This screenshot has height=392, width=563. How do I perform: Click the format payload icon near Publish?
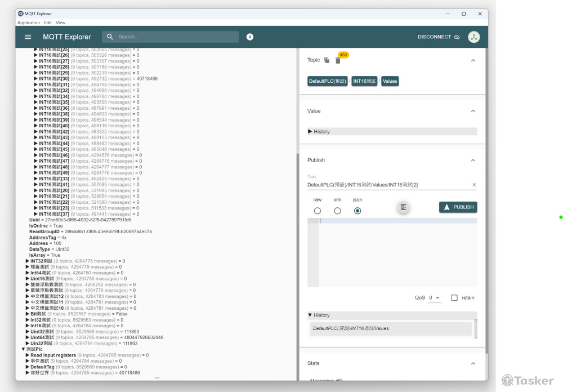tap(403, 207)
